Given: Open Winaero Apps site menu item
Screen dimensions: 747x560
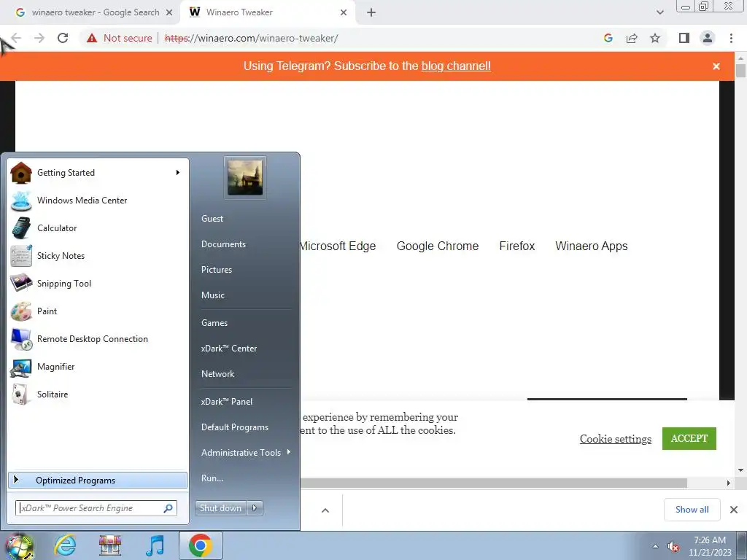Looking at the screenshot, I should pyautogui.click(x=591, y=246).
